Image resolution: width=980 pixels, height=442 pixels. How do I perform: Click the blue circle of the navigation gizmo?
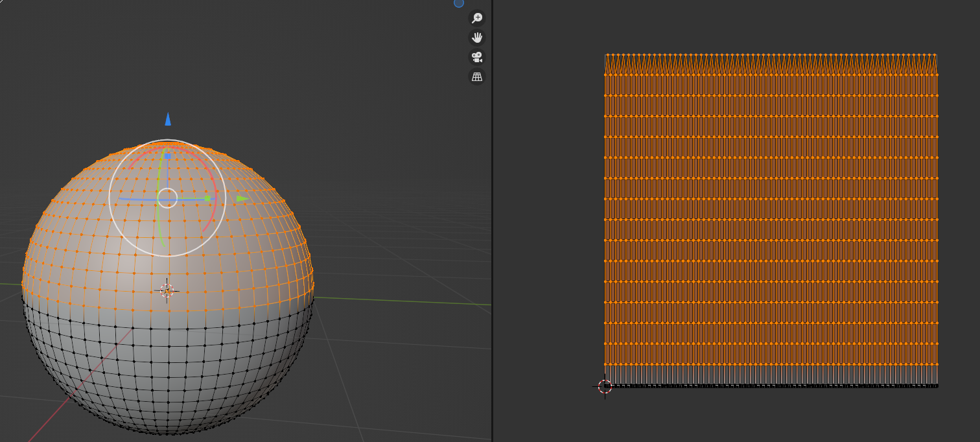click(x=459, y=3)
